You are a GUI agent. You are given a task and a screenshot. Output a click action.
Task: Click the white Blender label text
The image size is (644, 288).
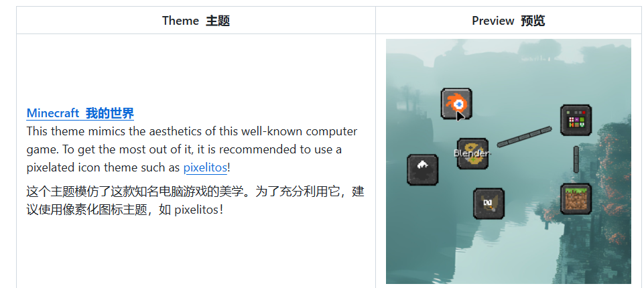click(472, 153)
